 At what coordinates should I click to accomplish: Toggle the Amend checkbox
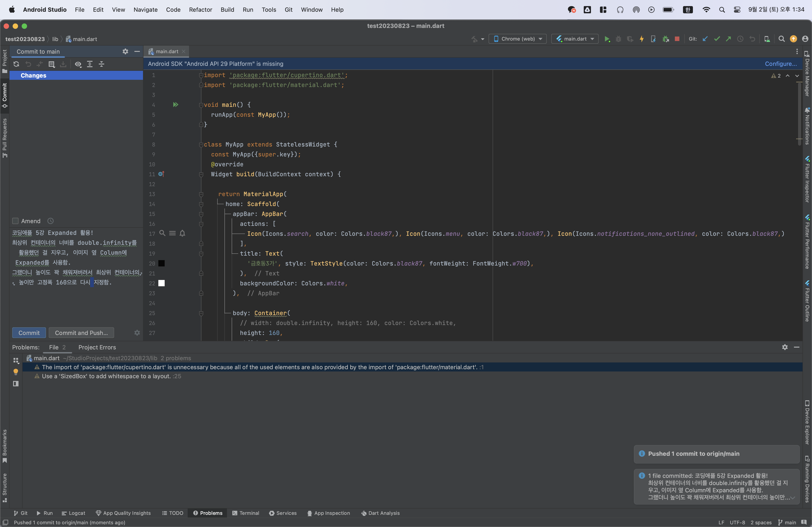pos(15,221)
